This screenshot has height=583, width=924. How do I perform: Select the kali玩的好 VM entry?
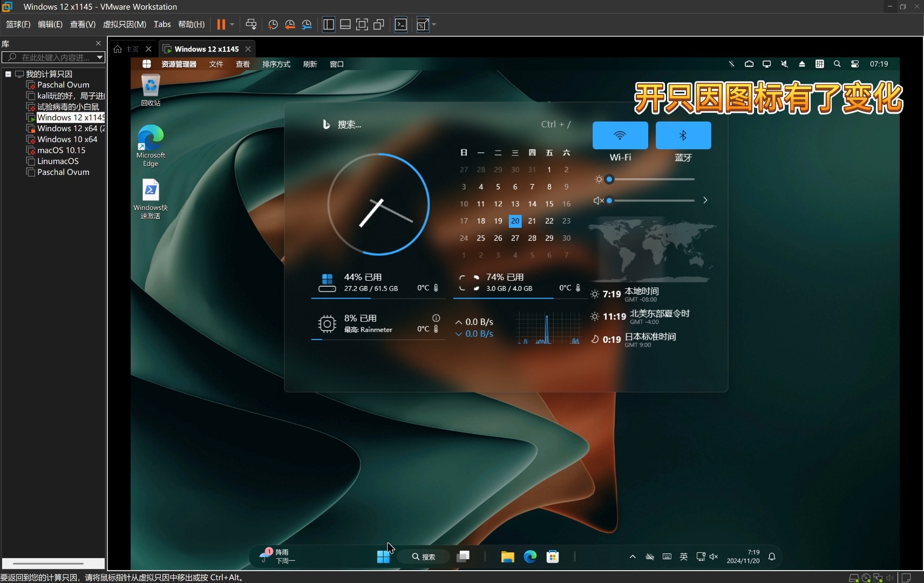pyautogui.click(x=66, y=96)
